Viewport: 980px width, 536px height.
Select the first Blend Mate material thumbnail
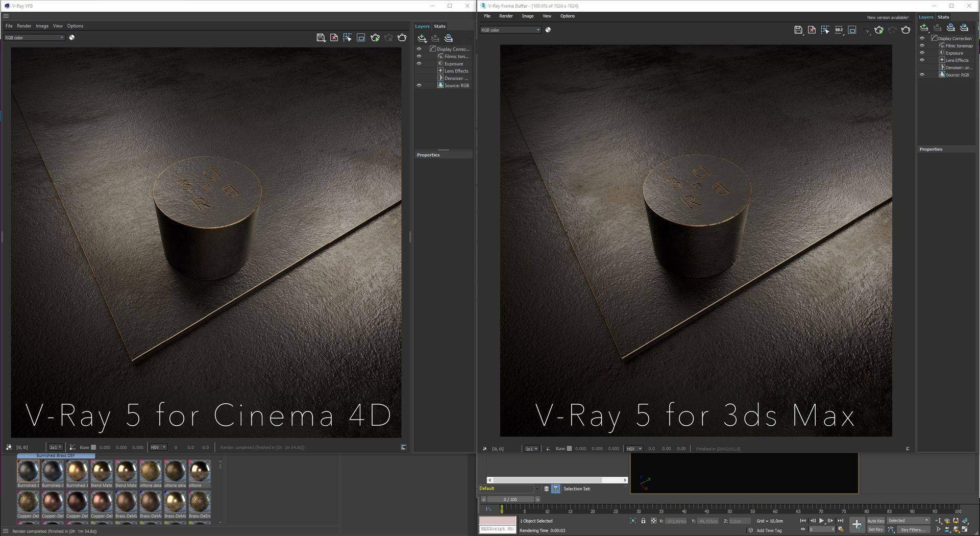[x=102, y=471]
